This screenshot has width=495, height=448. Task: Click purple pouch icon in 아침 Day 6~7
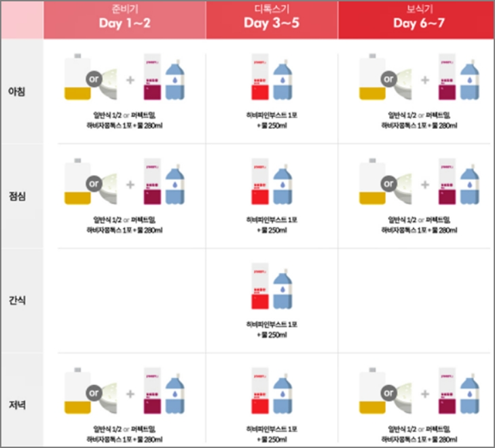tap(446, 79)
